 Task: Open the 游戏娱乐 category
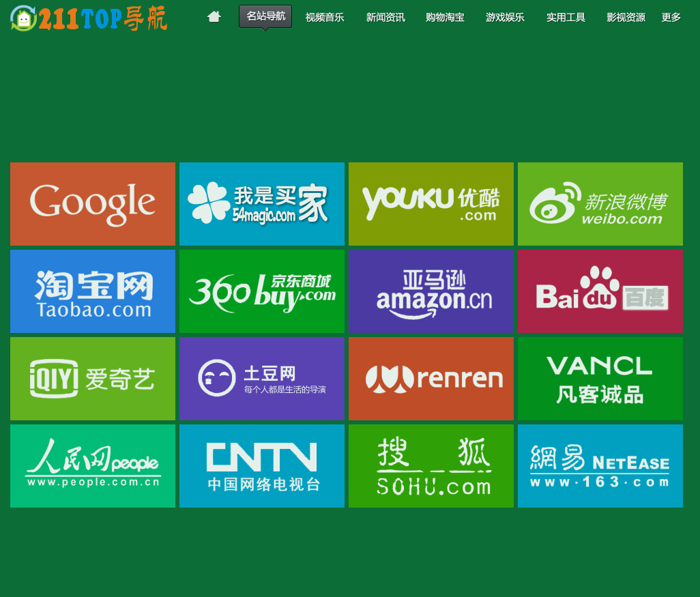pyautogui.click(x=505, y=18)
